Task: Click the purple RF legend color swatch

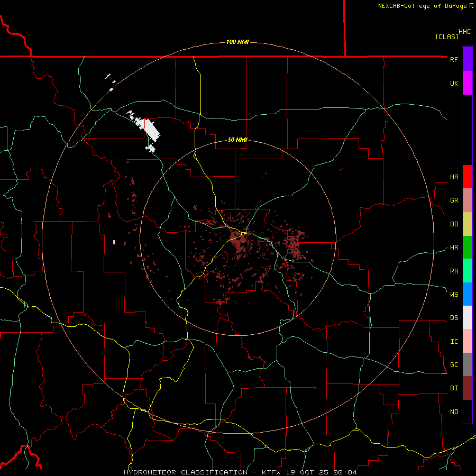Action: (467, 59)
